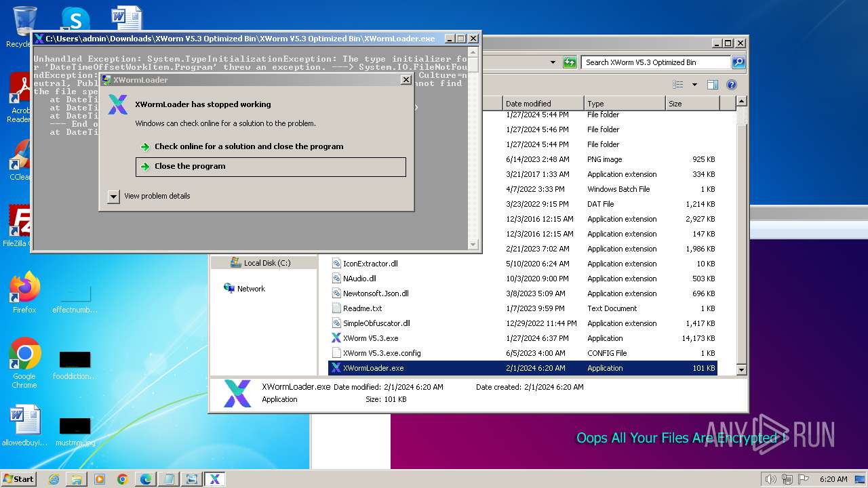
Task: Open Windows Explorer from the taskbar
Action: (x=77, y=479)
